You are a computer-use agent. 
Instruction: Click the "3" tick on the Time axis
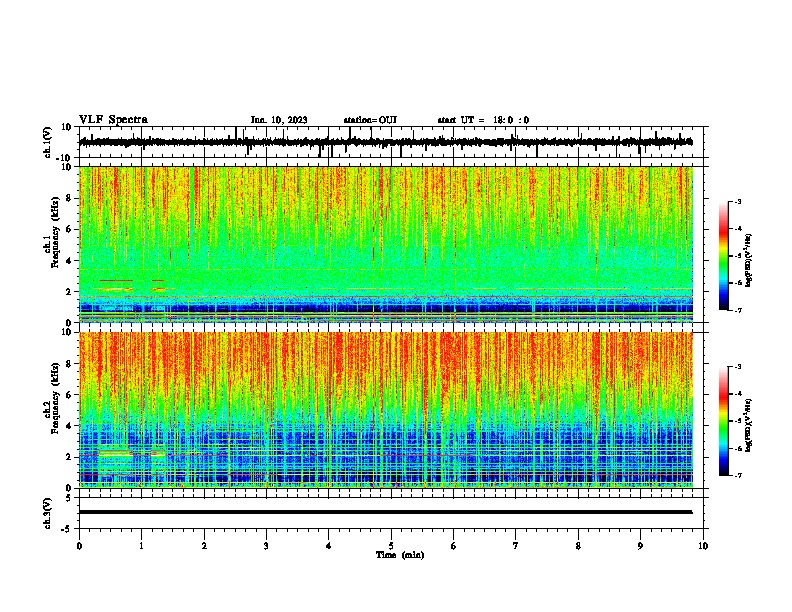point(266,546)
